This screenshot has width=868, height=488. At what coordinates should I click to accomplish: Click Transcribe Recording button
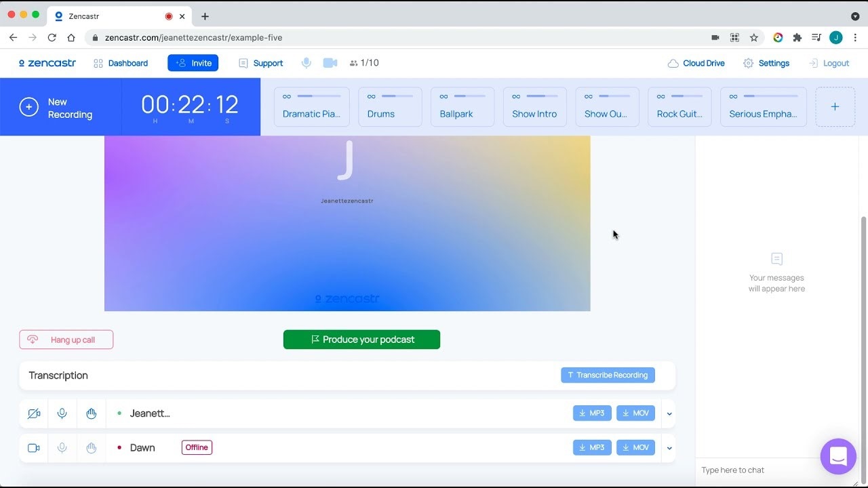(608, 375)
